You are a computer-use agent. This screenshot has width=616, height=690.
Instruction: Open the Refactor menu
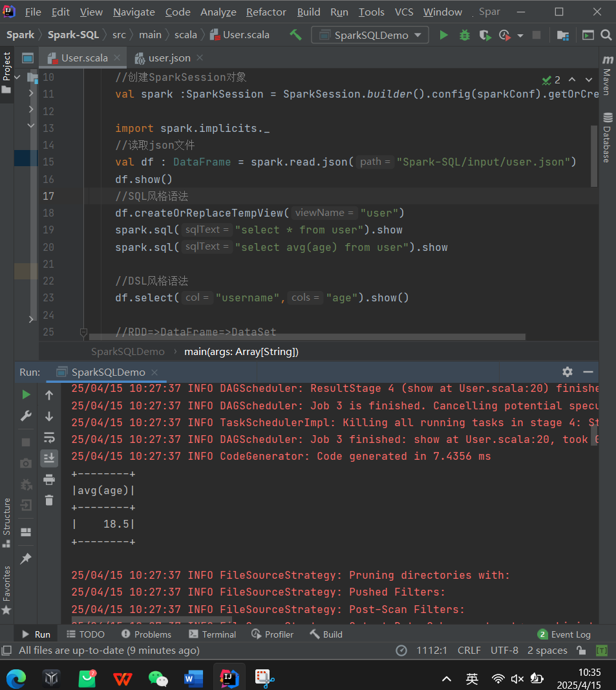(x=266, y=12)
